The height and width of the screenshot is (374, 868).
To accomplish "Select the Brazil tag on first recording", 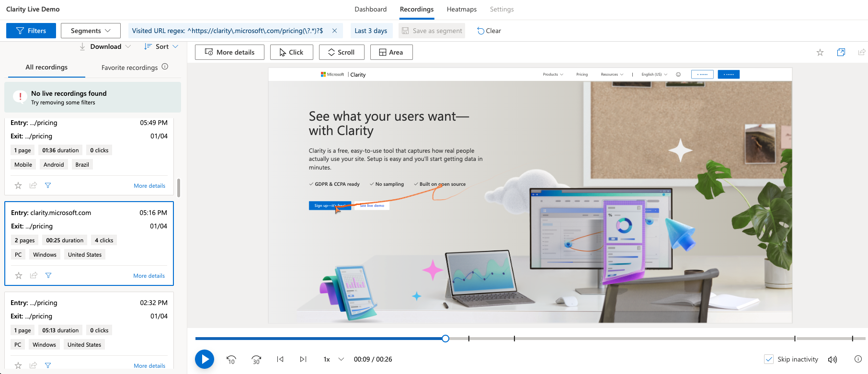I will [x=82, y=165].
